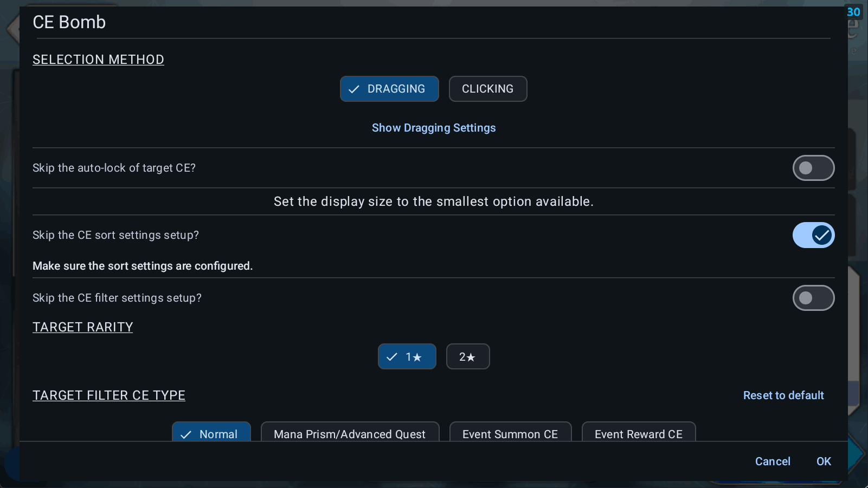Switch to the CLICKING selection method
The height and width of the screenshot is (488, 868).
point(487,89)
